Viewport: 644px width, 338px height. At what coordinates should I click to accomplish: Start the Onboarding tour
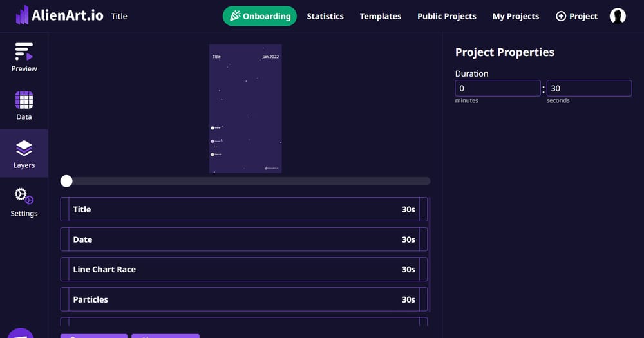260,16
